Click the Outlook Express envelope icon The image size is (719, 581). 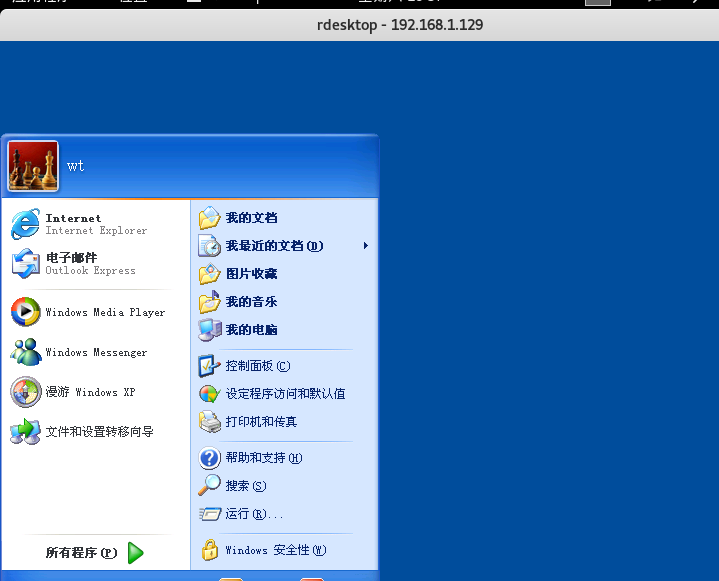click(x=25, y=264)
